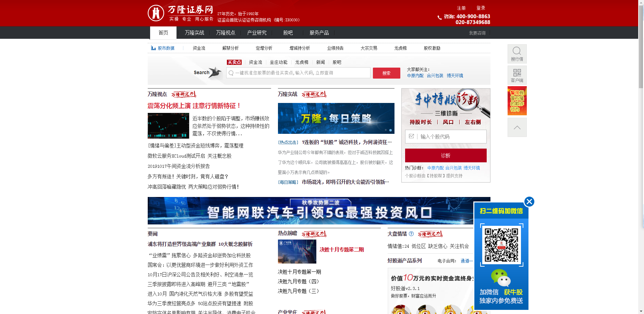Open 大宗交易 in stock data bar
644x314 pixels.
[369, 48]
